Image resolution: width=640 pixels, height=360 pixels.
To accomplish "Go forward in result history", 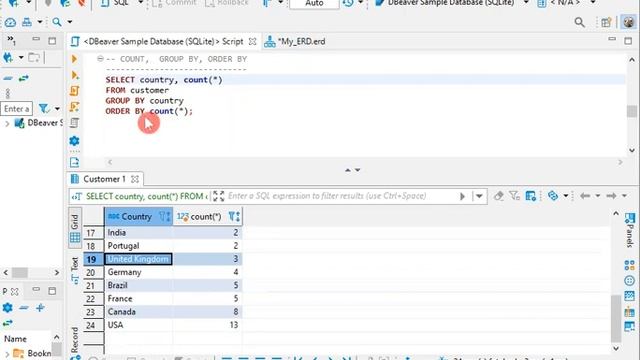I will tap(611, 196).
